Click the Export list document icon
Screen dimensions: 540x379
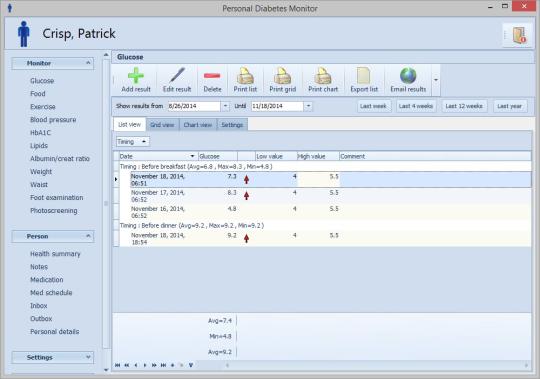364,75
